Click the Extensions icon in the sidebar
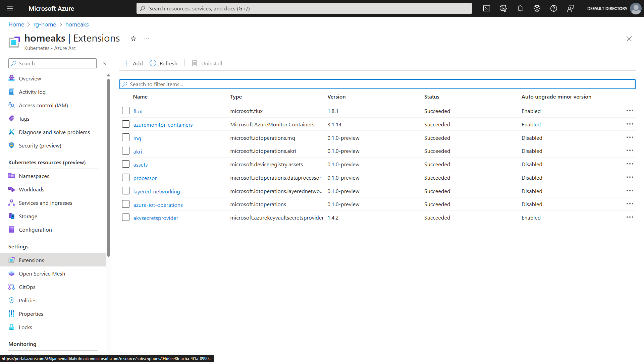Screen dimensions: 644x362 coord(11,260)
